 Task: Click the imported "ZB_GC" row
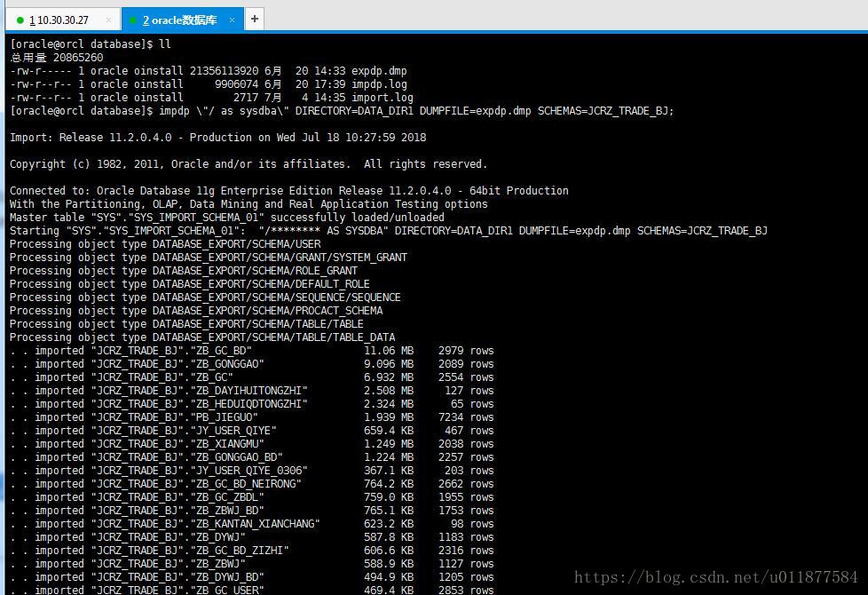click(252, 377)
